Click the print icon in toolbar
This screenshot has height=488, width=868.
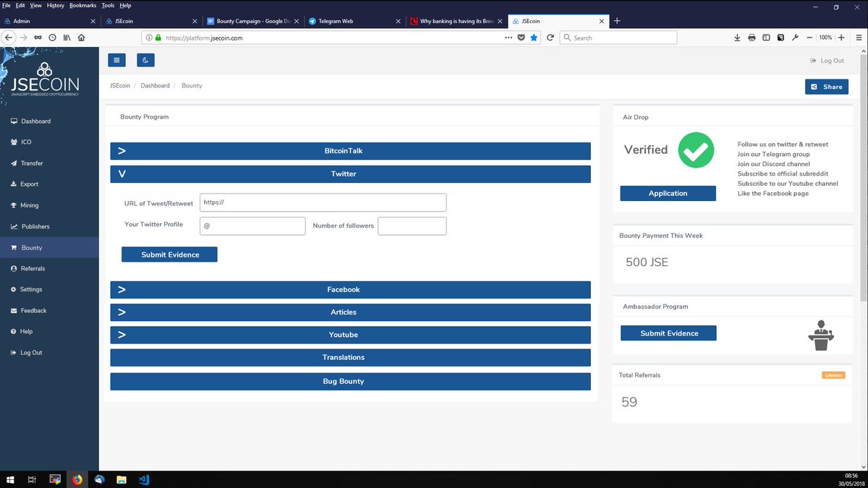click(x=752, y=38)
